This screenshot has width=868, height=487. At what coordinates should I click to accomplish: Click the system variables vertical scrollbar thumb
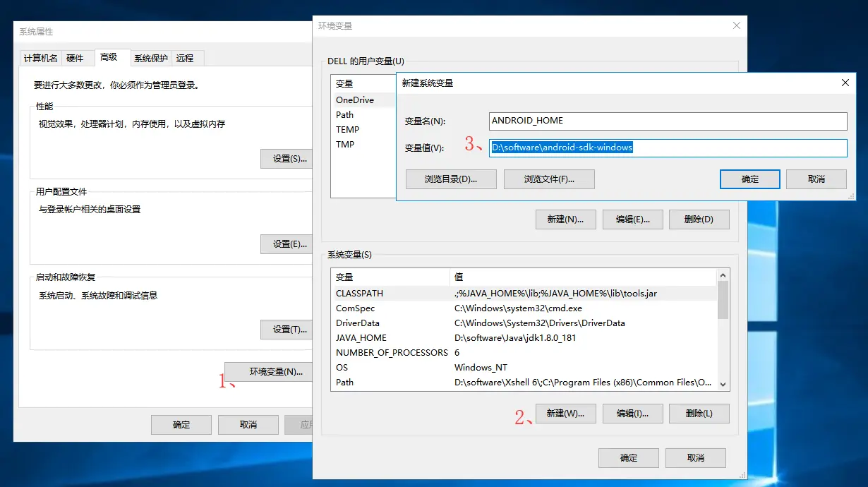723,301
